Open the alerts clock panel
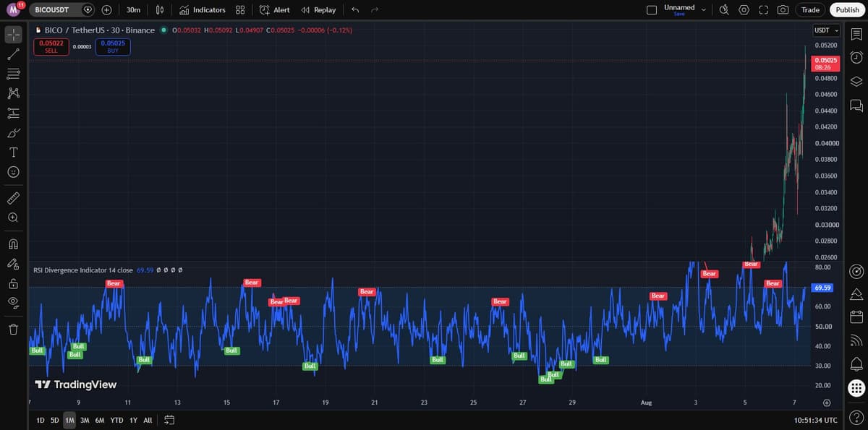This screenshot has height=430, width=868. point(856,57)
